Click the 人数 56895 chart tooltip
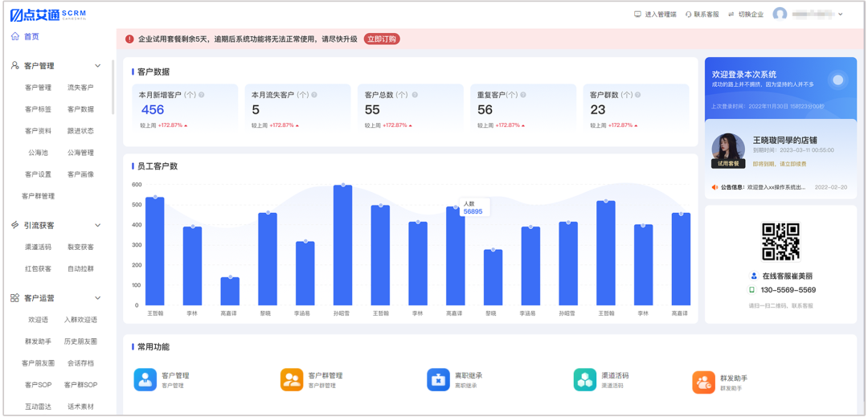 tap(473, 207)
